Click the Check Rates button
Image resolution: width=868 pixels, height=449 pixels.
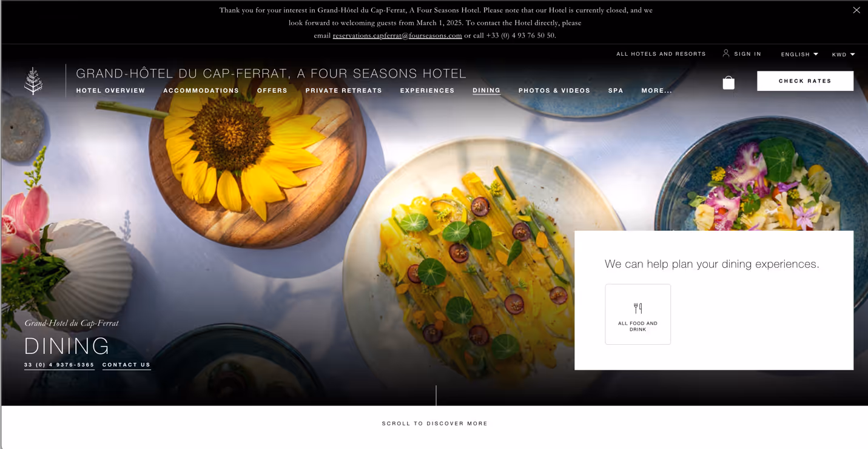[805, 81]
